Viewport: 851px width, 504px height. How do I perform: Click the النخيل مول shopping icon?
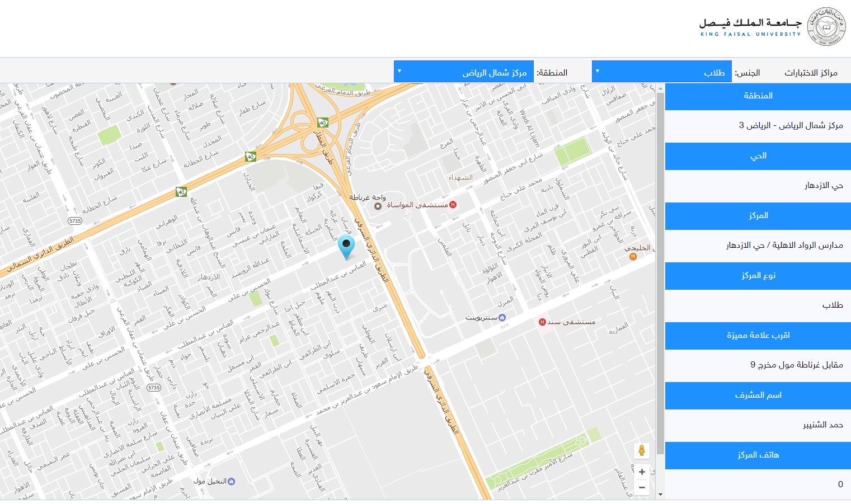[232, 481]
